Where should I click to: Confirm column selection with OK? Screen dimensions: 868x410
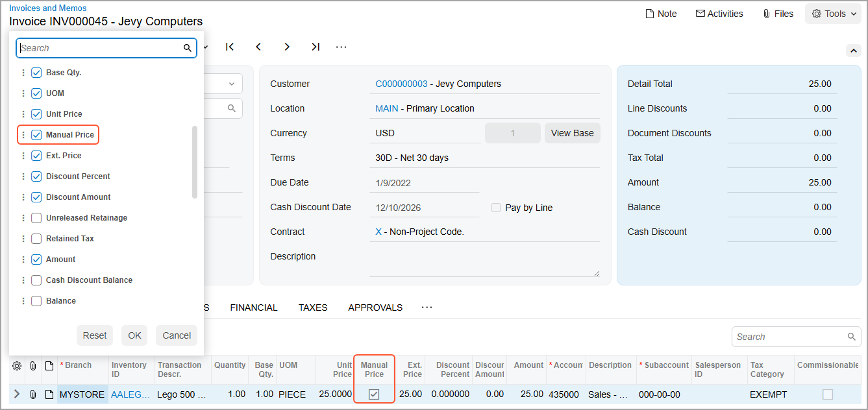click(134, 335)
